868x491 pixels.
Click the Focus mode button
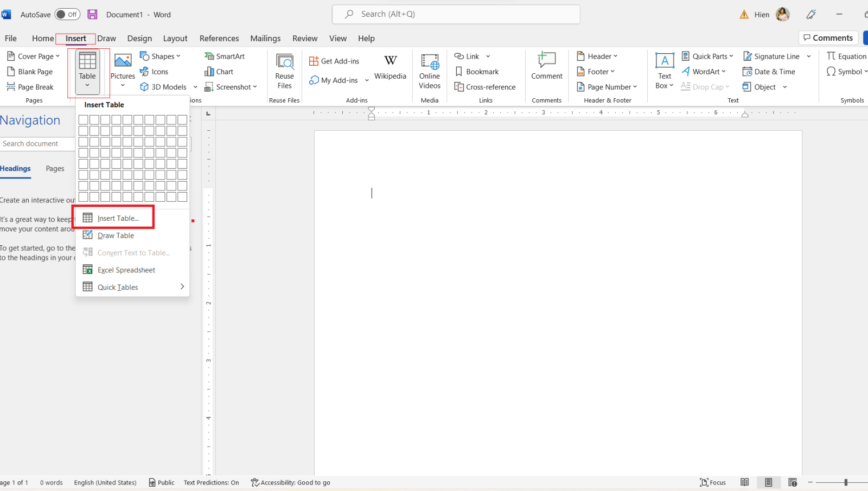(x=713, y=482)
